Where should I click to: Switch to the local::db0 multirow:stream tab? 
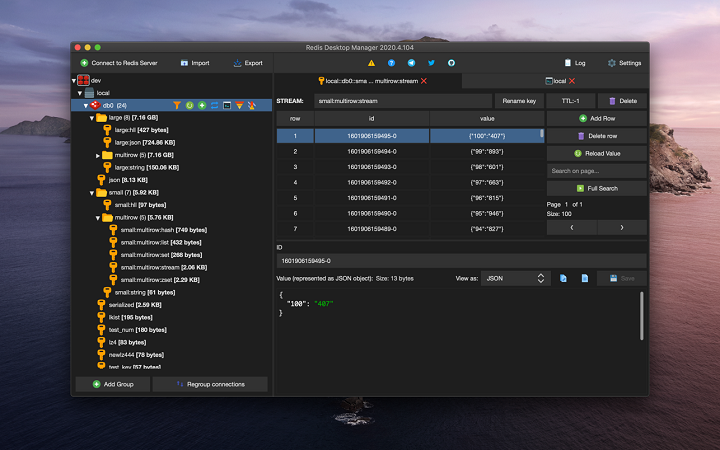pos(368,81)
